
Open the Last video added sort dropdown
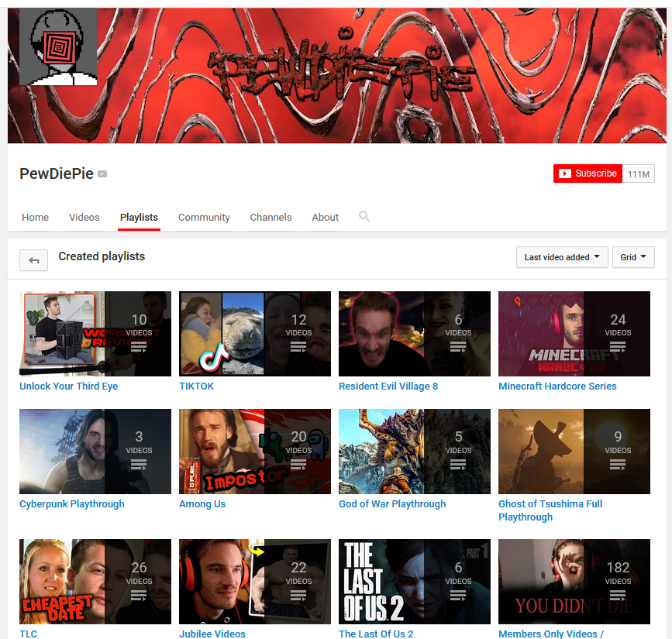[x=561, y=256]
